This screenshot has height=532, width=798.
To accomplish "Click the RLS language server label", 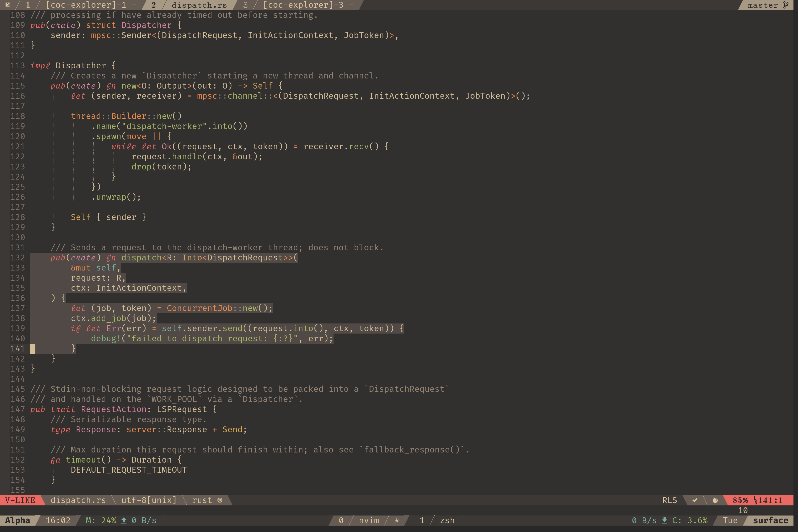I will 670,500.
